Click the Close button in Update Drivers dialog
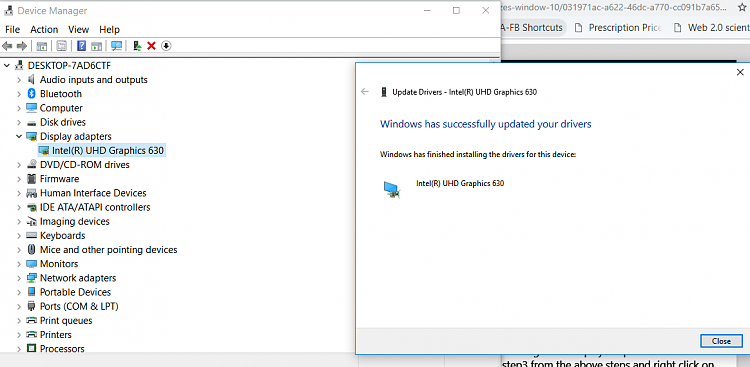Screen dimensions: 750x367 721,341
